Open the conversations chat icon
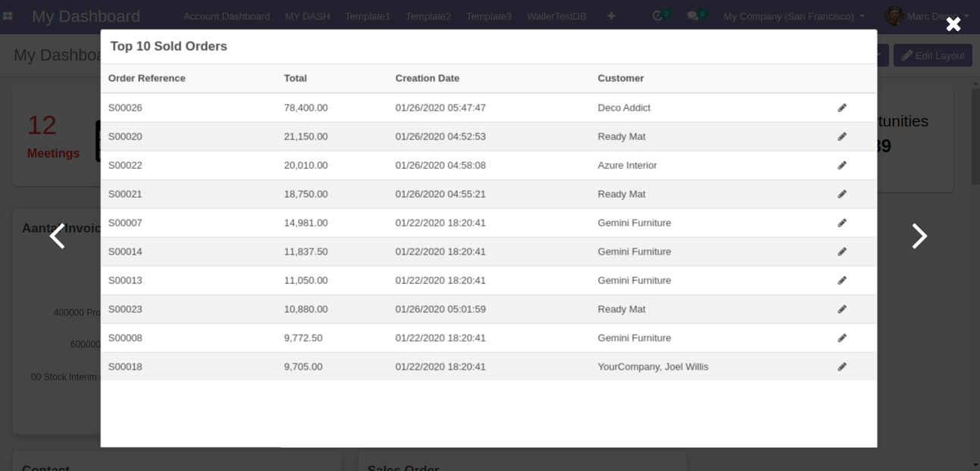This screenshot has width=980, height=471. click(693, 16)
